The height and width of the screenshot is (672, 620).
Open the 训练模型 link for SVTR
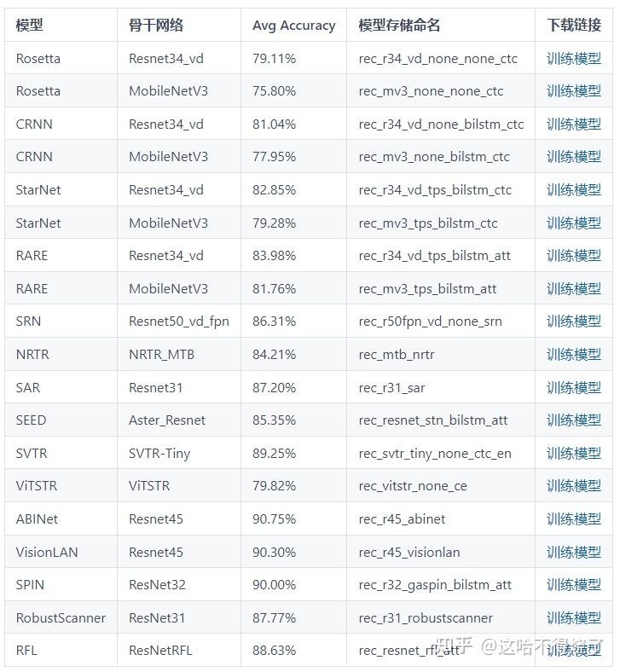tap(573, 453)
